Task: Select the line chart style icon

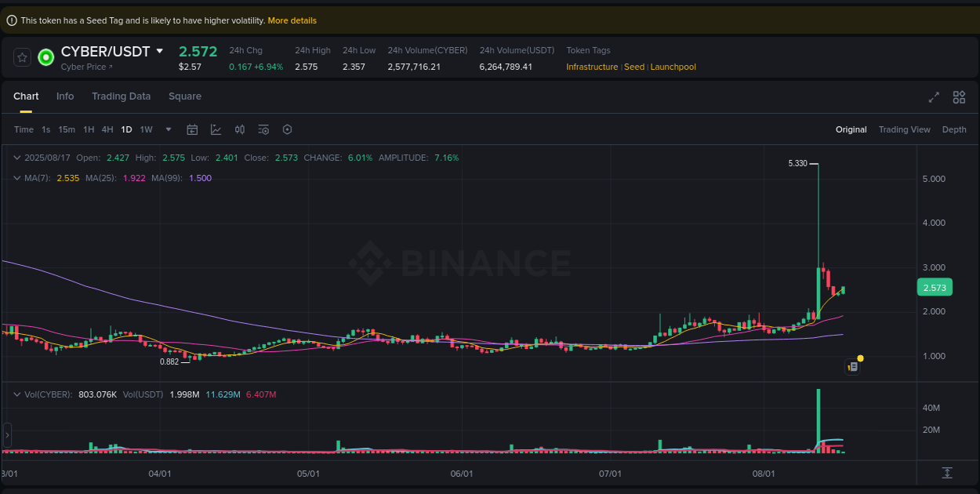Action: click(x=216, y=129)
